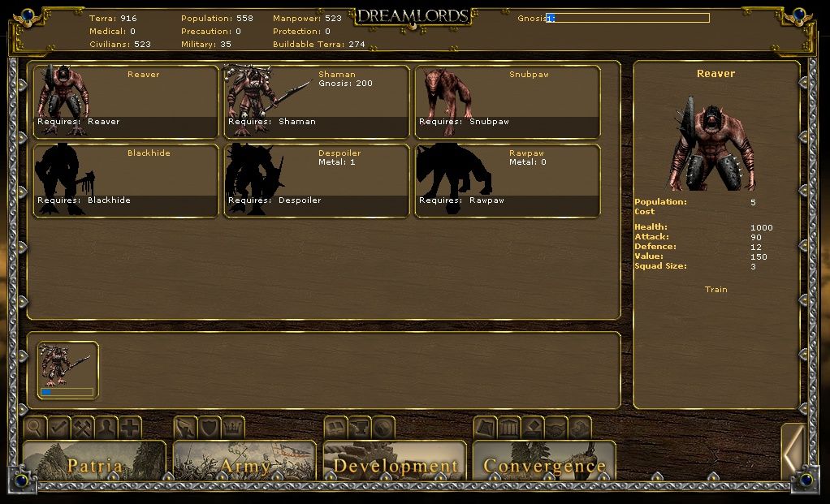
Task: Click the "Manpower: 523" stat
Action: (x=307, y=18)
